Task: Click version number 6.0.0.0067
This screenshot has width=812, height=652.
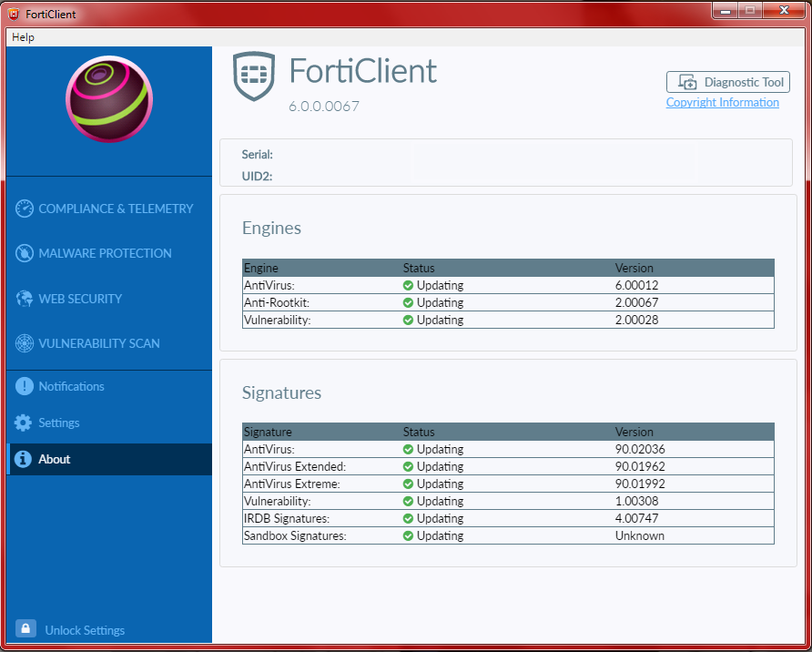Action: click(324, 107)
